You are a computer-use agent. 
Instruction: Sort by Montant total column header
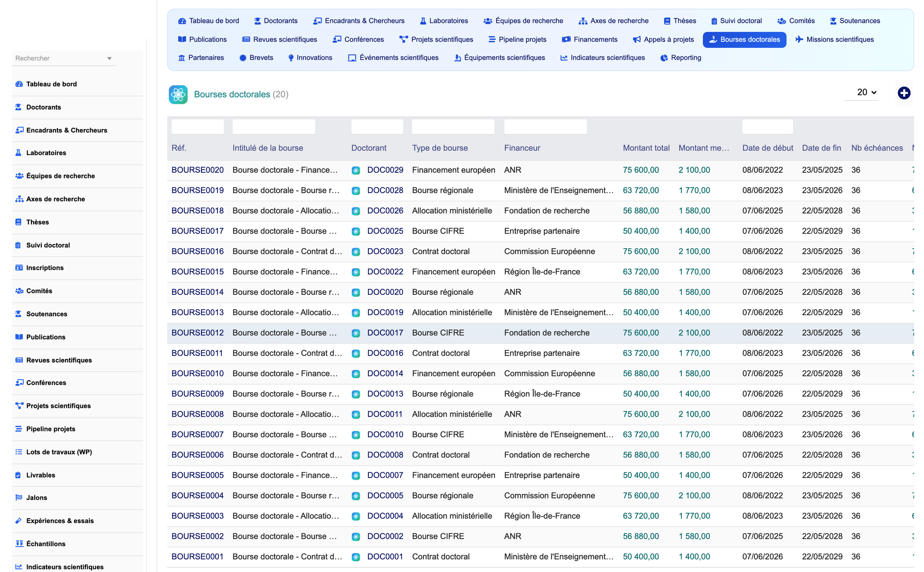click(x=646, y=148)
